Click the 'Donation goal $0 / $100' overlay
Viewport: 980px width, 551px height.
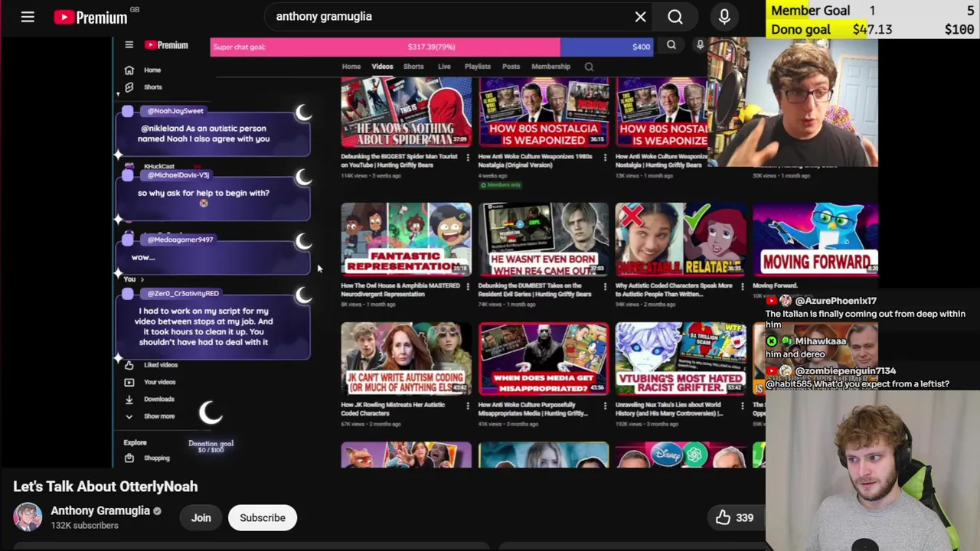(x=211, y=445)
